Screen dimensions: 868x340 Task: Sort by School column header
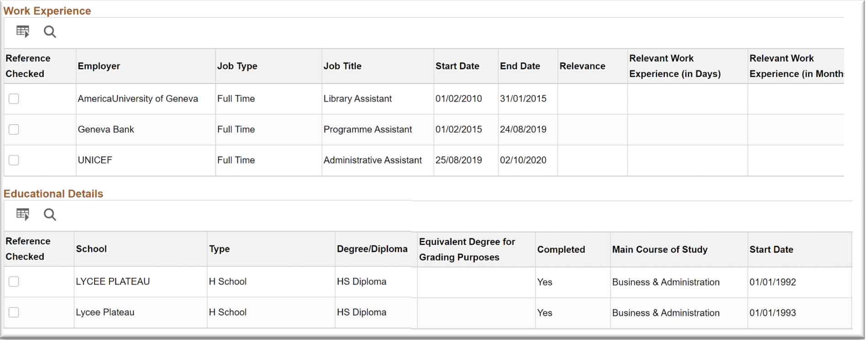pos(91,249)
